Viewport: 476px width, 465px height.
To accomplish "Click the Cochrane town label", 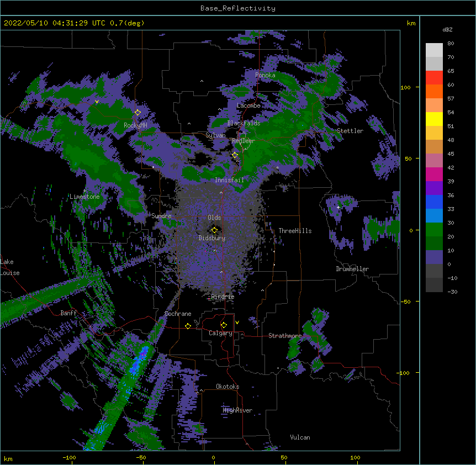I will click(x=178, y=314).
